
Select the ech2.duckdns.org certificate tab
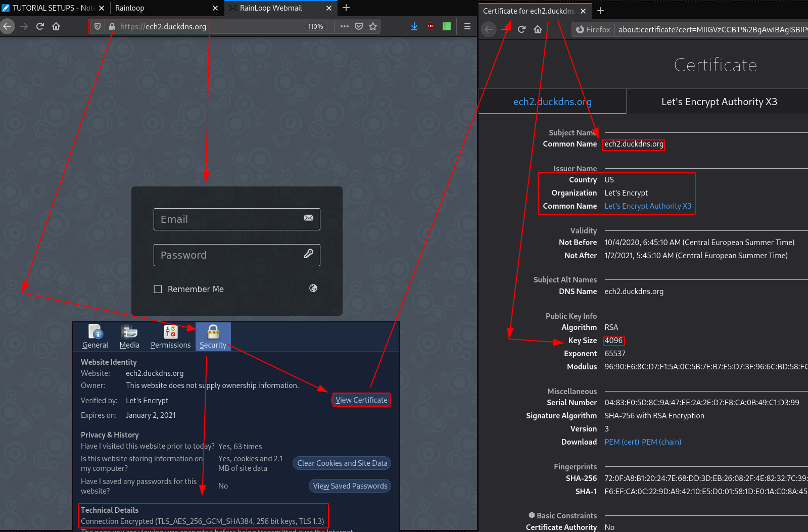coord(552,102)
